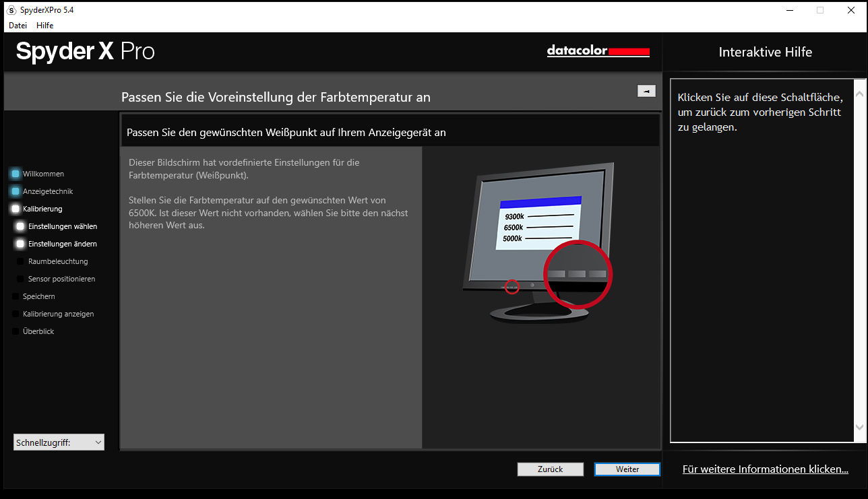The height and width of the screenshot is (499, 868).
Task: Open the Für weitere Informationen klicken link
Action: click(765, 469)
